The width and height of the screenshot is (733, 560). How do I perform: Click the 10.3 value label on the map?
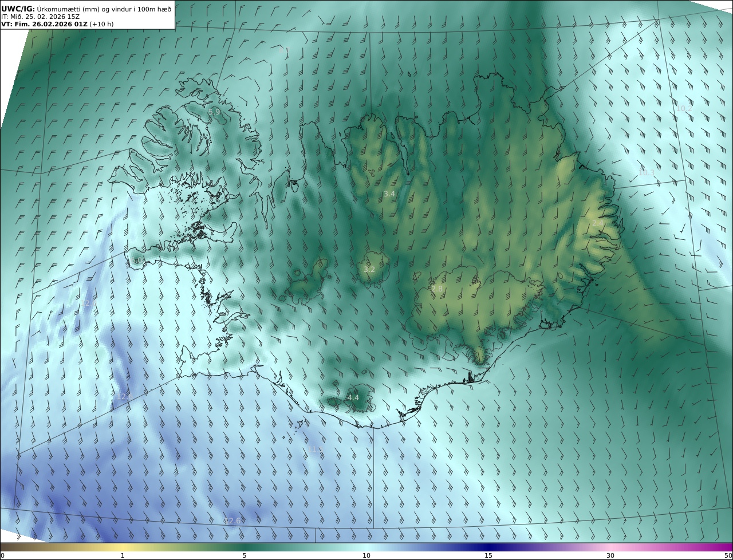coord(646,172)
